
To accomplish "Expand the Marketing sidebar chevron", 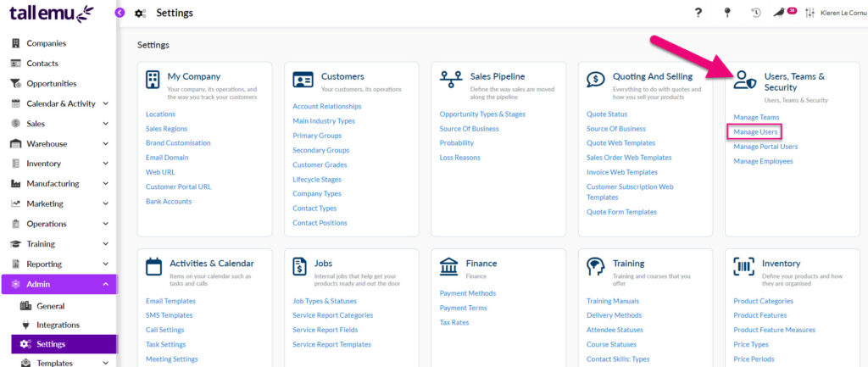I will 106,203.
